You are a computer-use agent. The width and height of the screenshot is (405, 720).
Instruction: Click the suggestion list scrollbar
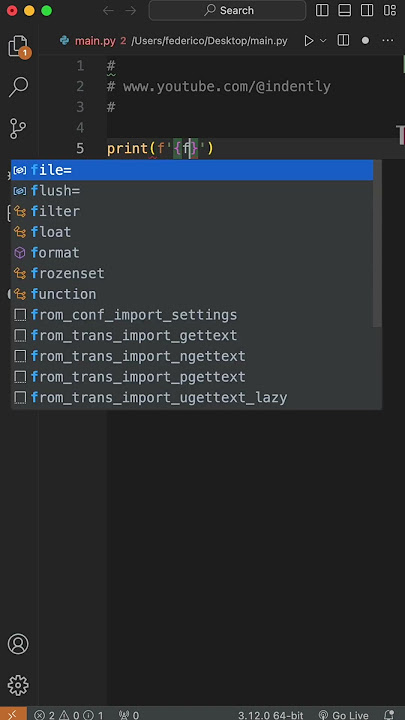coord(377,243)
